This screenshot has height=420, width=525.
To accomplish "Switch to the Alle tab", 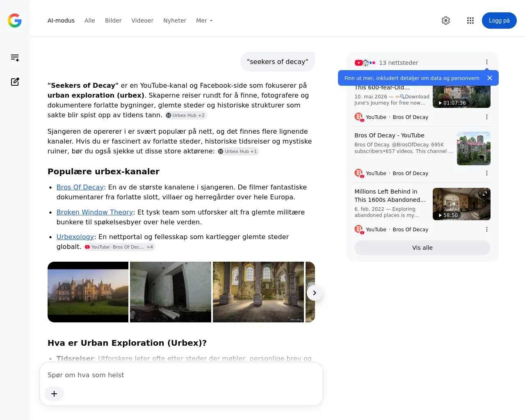I will [90, 21].
